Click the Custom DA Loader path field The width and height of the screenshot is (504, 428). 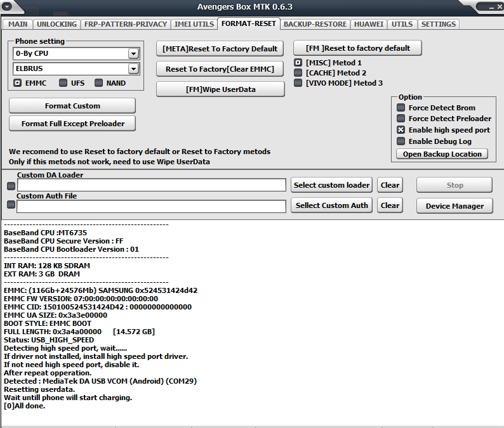click(152, 185)
